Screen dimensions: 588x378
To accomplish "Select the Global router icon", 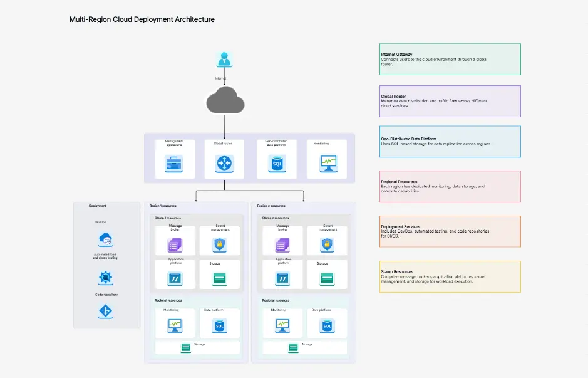I will coord(224,162).
